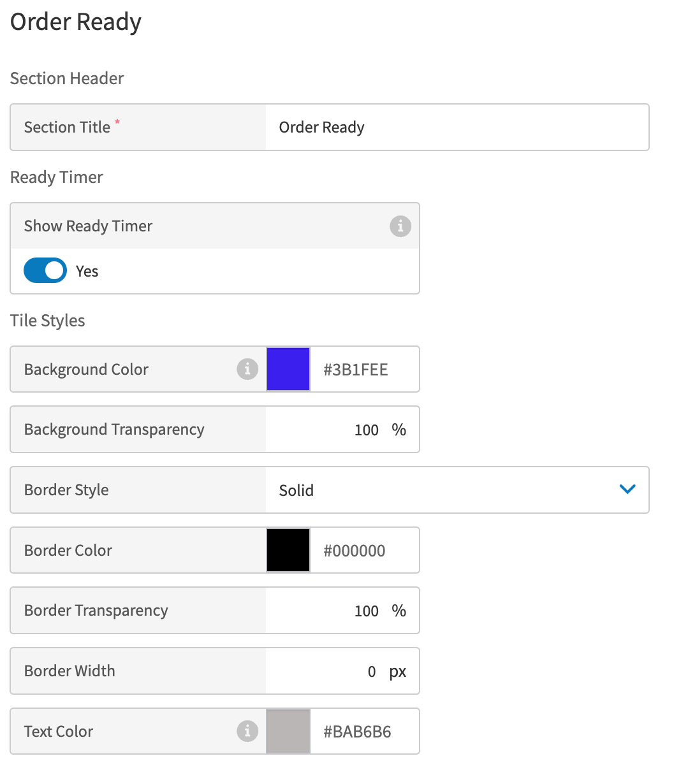681x784 pixels.
Task: Click the Show Ready Timer switch knob
Action: (54, 270)
